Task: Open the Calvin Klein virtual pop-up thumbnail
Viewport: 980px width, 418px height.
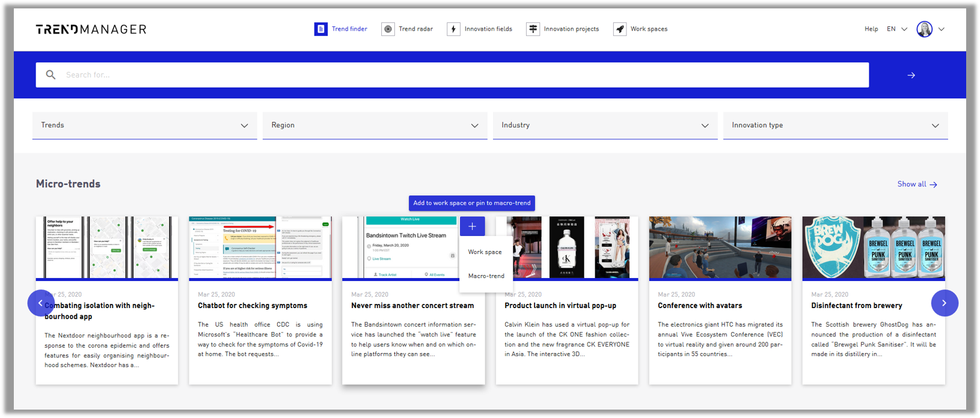Action: [567, 248]
